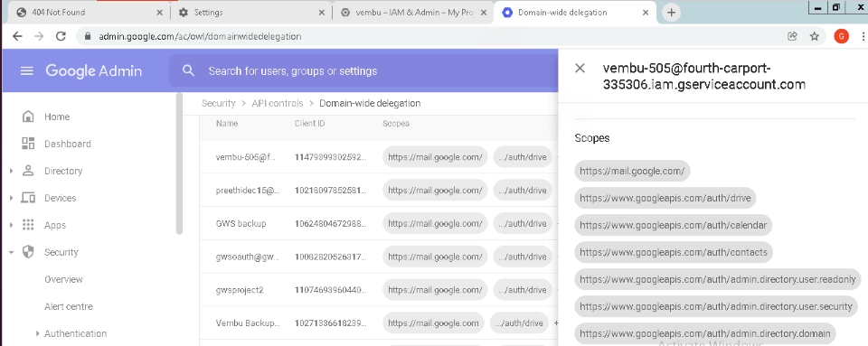The height and width of the screenshot is (346, 868).
Task: Open Security Overview page
Action: pos(63,279)
